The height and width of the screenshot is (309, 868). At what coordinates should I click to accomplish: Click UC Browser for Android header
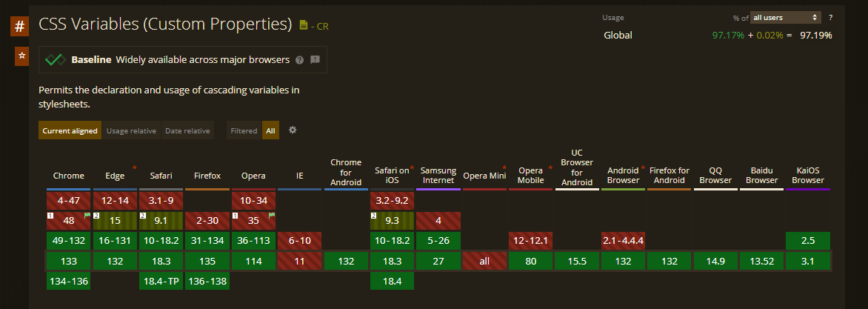[x=577, y=167]
